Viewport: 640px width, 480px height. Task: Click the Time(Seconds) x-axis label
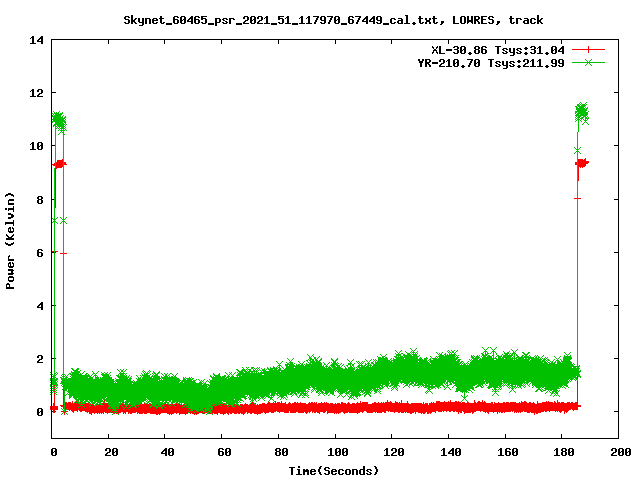(333, 471)
